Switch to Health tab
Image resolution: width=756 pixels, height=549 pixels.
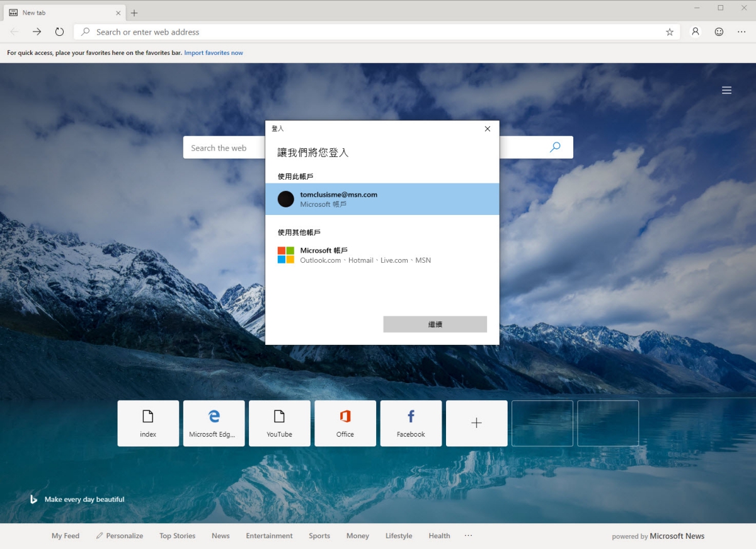tap(439, 536)
